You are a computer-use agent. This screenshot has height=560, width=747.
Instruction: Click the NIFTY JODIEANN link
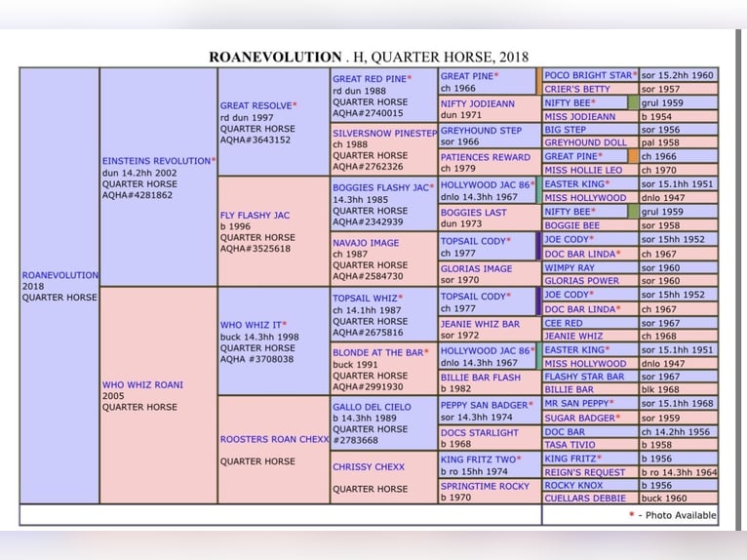477,103
